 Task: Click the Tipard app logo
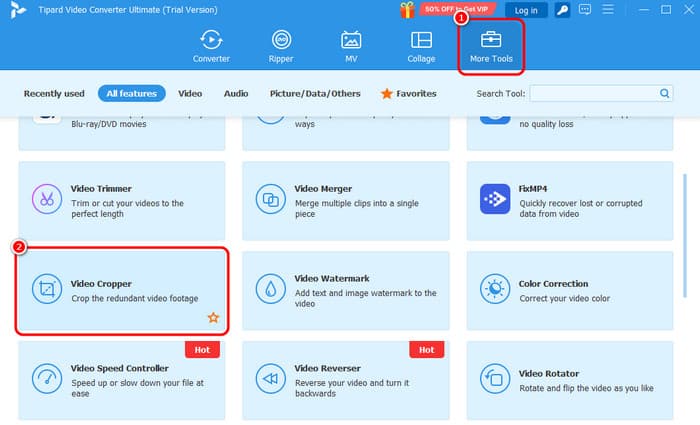point(17,10)
